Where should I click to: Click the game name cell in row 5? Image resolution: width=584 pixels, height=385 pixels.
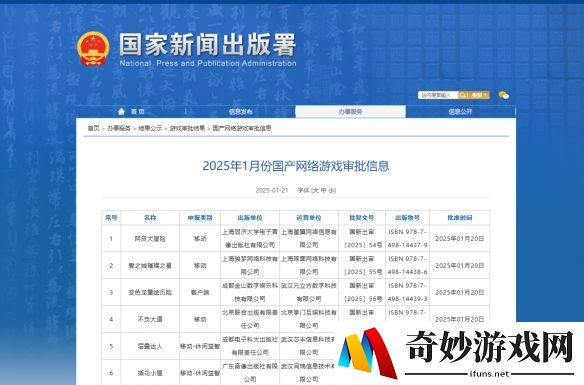tap(150, 346)
